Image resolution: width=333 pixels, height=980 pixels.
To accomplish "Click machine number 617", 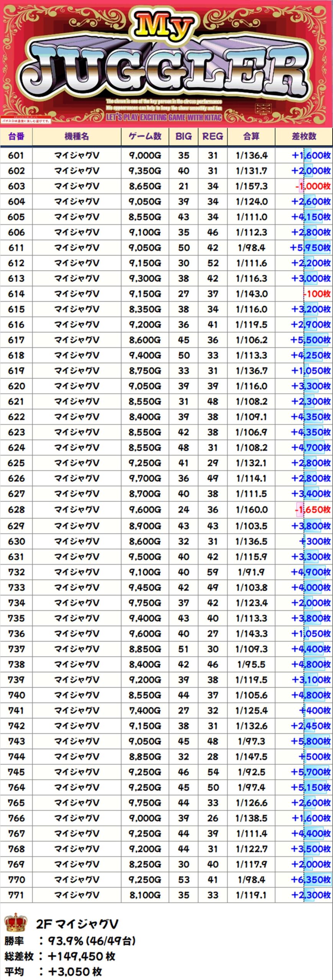I will click(x=16, y=340).
